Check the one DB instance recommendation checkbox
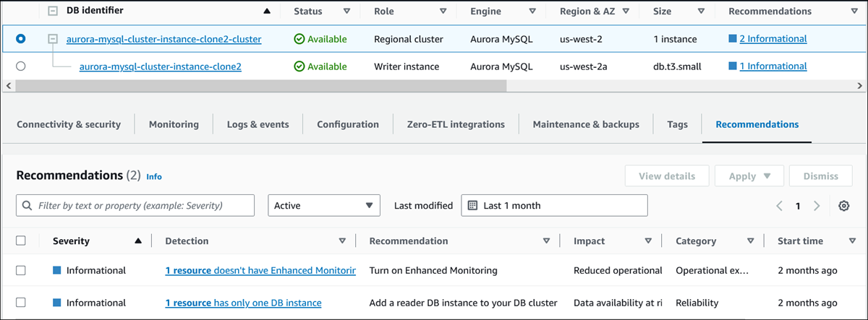This screenshot has height=320, width=868. (x=21, y=303)
